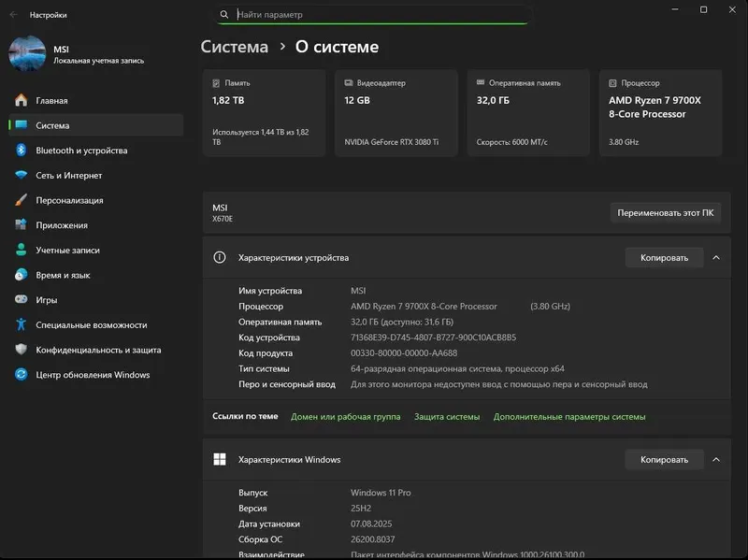Click the info icon beside Характеристики устройства
This screenshot has height=560, width=748.
(x=220, y=258)
